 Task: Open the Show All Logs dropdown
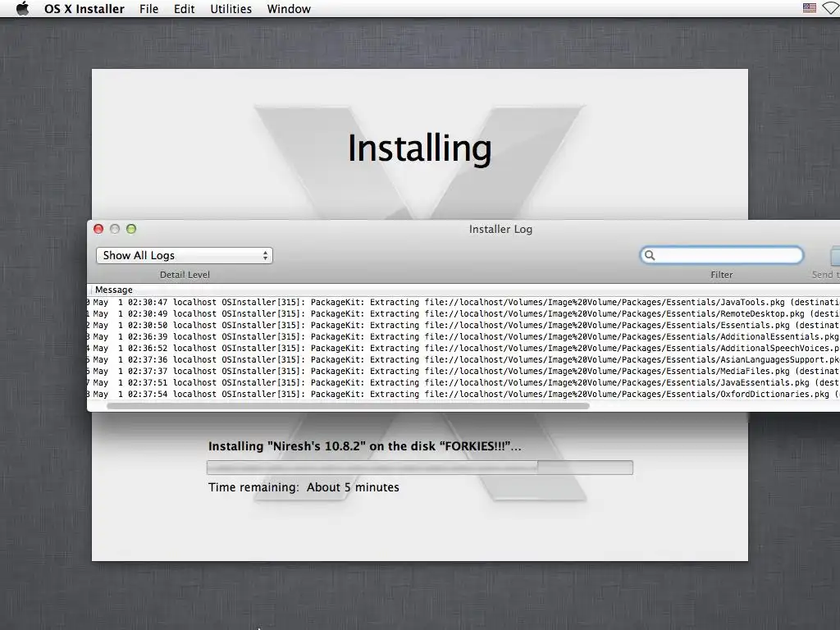(x=185, y=256)
